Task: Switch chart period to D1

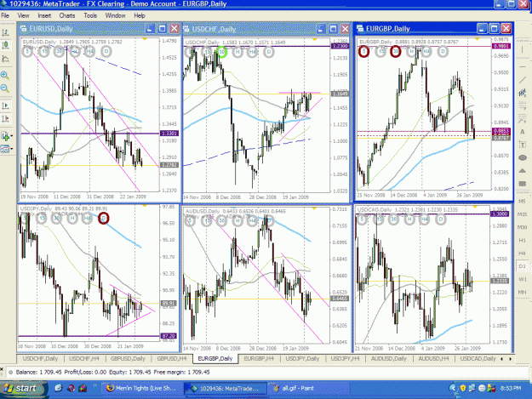Action: 522,266
